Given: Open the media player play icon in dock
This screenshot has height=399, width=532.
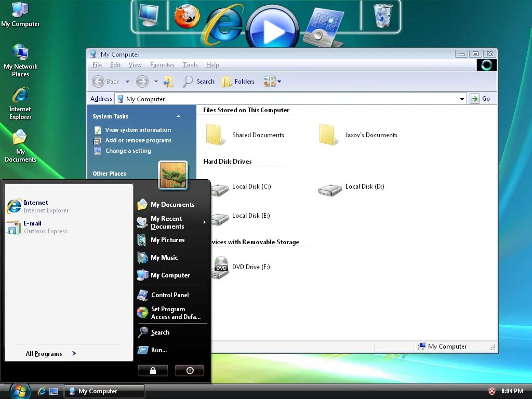Looking at the screenshot, I should 272,28.
